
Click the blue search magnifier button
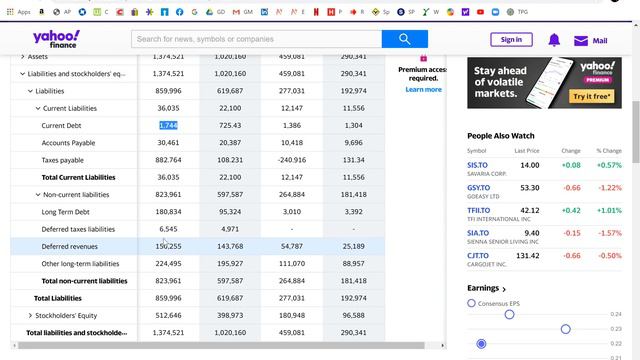[404, 39]
